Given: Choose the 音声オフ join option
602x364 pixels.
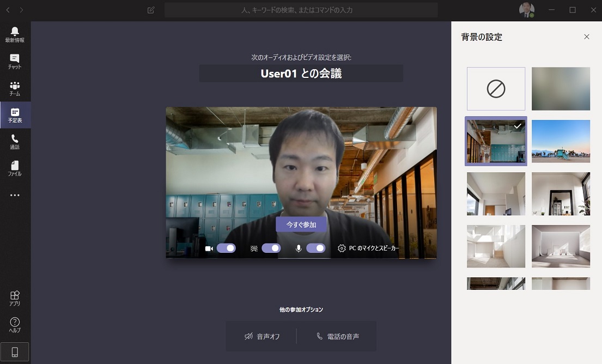Looking at the screenshot, I should (262, 336).
